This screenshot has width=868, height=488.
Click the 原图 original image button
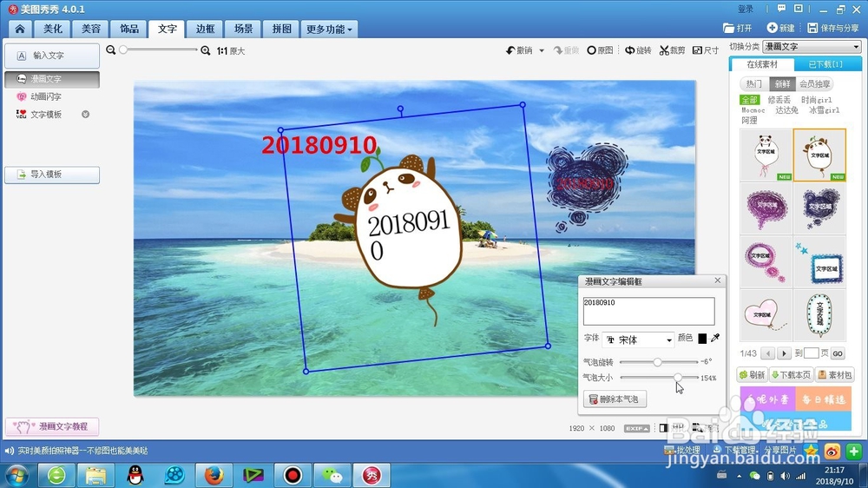pyautogui.click(x=600, y=50)
